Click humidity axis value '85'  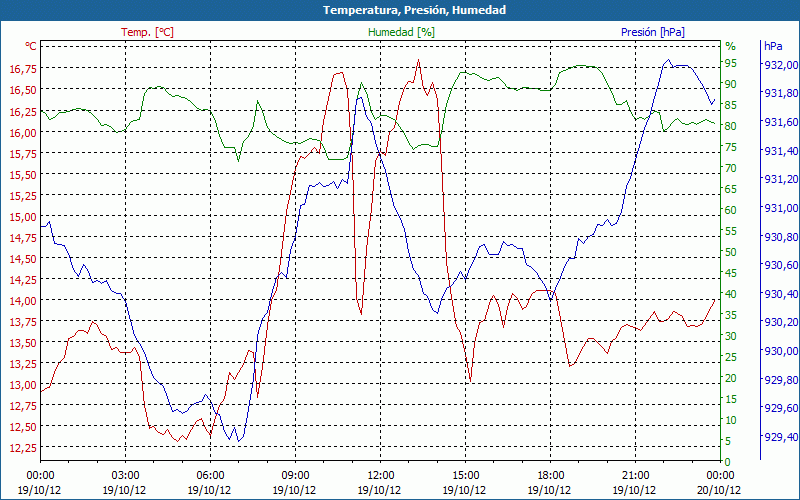click(x=731, y=105)
